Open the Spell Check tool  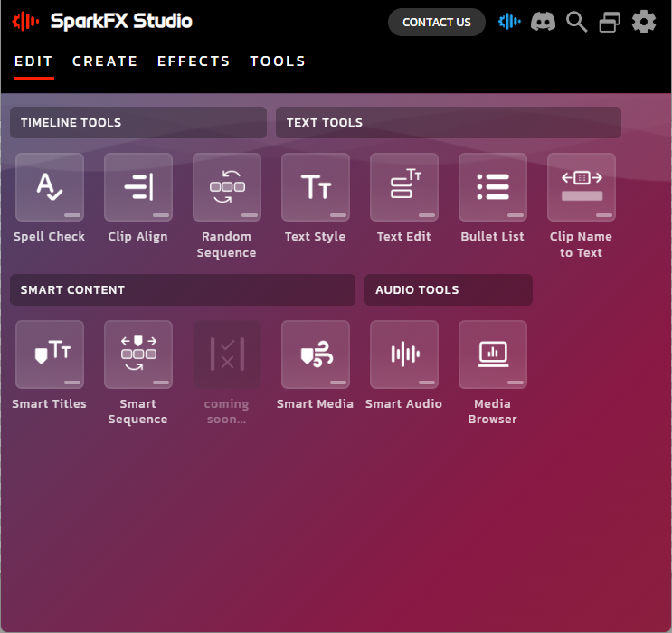pos(49,187)
